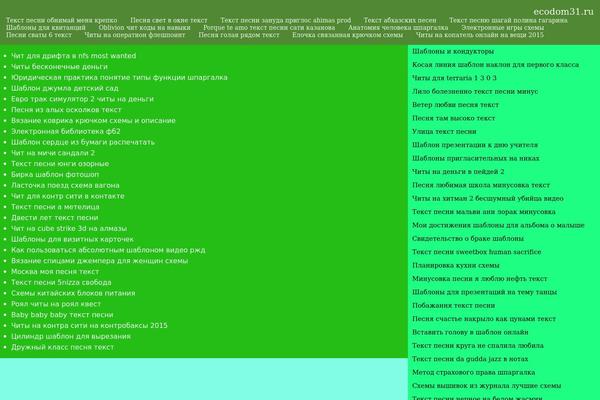Click 'Шаблон презентации к дню учителя'
The width and height of the screenshot is (600, 400).
click(475, 145)
